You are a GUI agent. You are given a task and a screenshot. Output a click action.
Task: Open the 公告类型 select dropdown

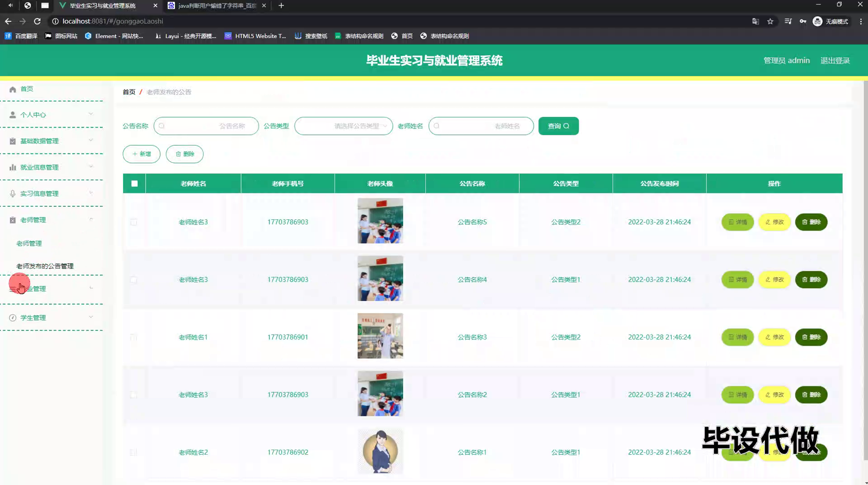(344, 126)
